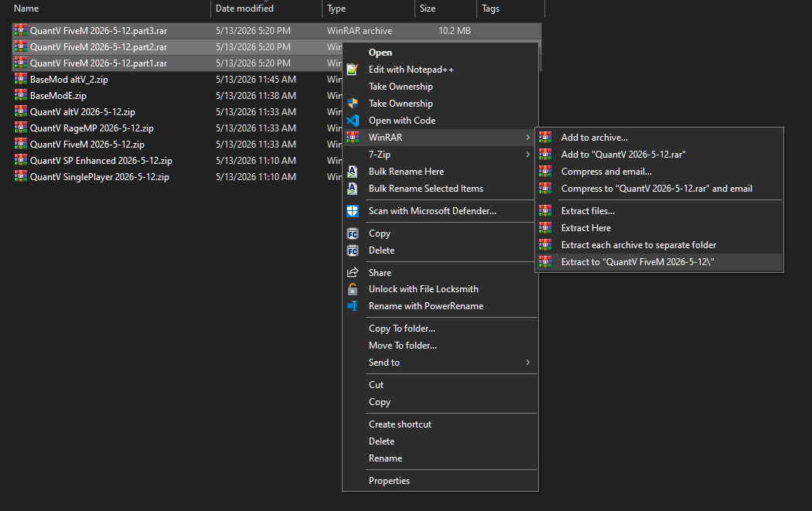Click icon beside Extract to "QuantV FiveM 2026-5-12\"

[544, 262]
